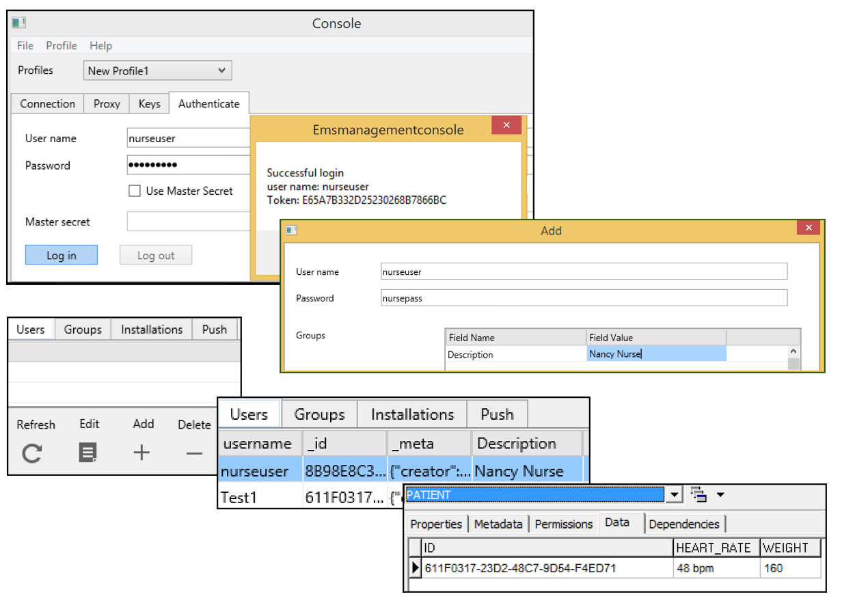855x616 pixels.
Task: Select Groups tab in the small toolbar panel
Action: [x=83, y=330]
